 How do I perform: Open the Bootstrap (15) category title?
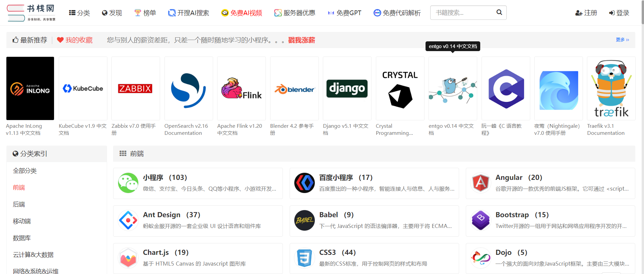(522, 215)
